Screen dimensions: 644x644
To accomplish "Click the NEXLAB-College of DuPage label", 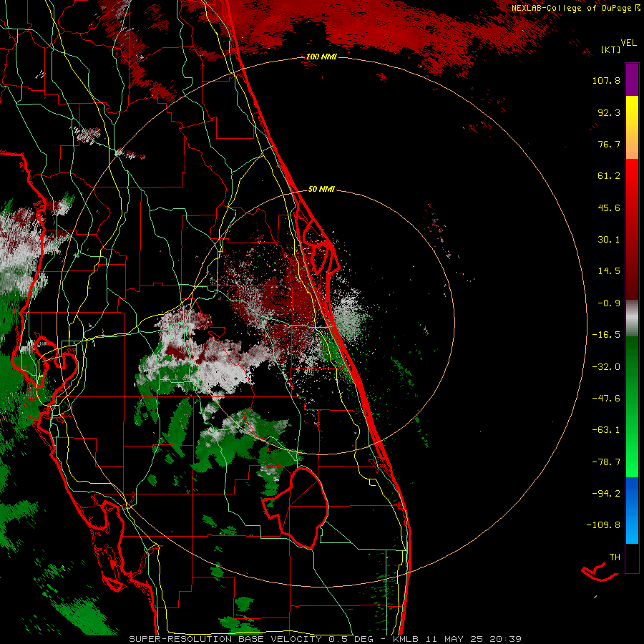I will 576,8.
